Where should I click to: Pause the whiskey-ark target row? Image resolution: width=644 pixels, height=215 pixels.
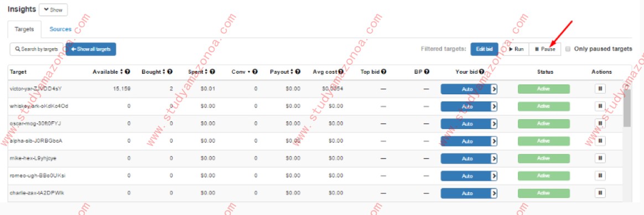600,106
